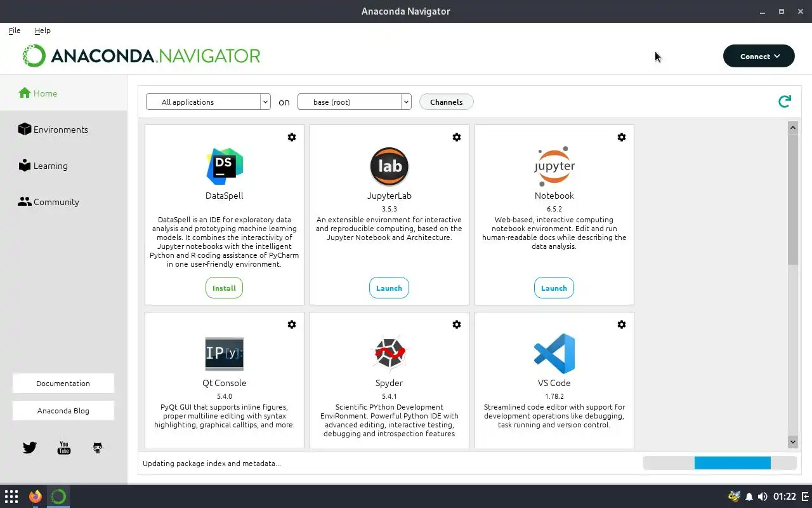This screenshot has width=812, height=508.
Task: Click the bee icon in the system tray
Action: tap(735, 497)
